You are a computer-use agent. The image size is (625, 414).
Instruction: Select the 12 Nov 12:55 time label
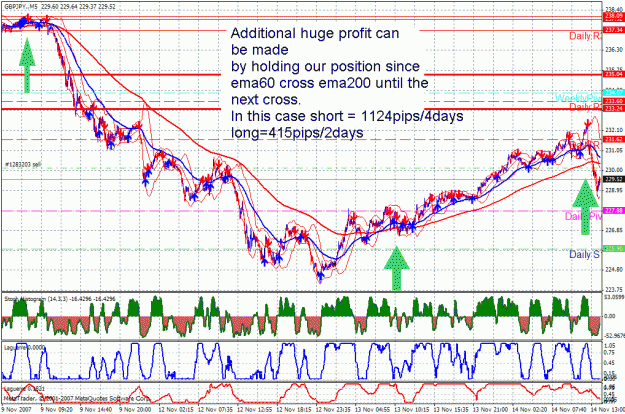point(254,410)
